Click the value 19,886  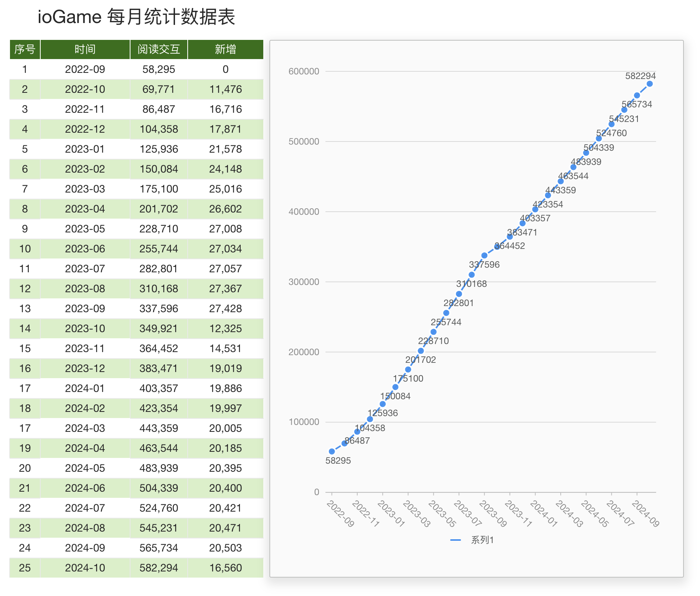pyautogui.click(x=226, y=389)
